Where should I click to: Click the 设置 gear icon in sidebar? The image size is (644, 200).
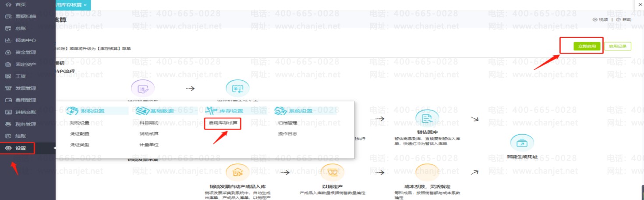tap(8, 148)
